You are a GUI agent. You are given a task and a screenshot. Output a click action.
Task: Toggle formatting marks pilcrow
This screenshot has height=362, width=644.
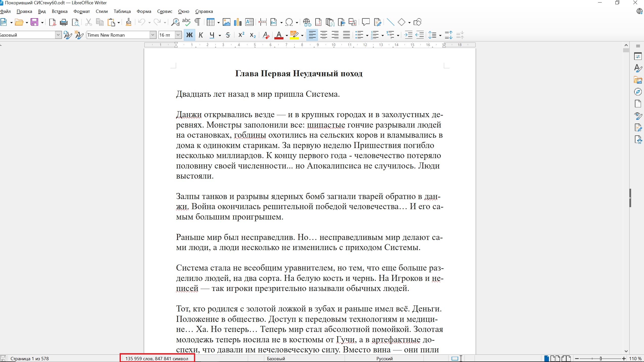click(x=197, y=22)
